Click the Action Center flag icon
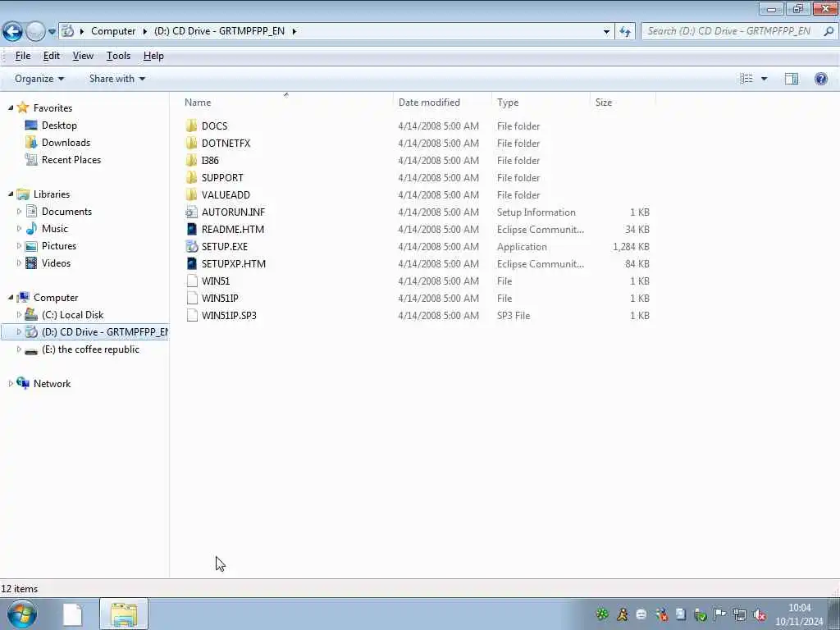840x630 pixels. [720, 615]
